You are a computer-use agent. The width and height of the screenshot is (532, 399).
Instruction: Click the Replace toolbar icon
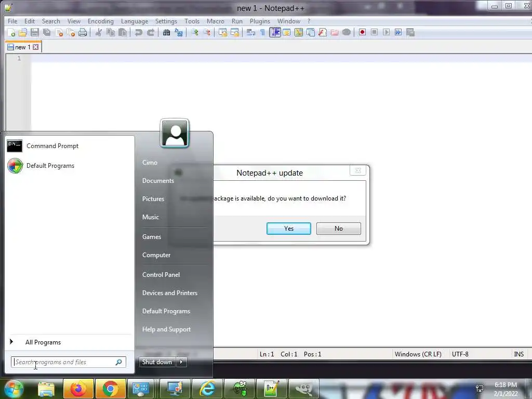click(x=179, y=33)
